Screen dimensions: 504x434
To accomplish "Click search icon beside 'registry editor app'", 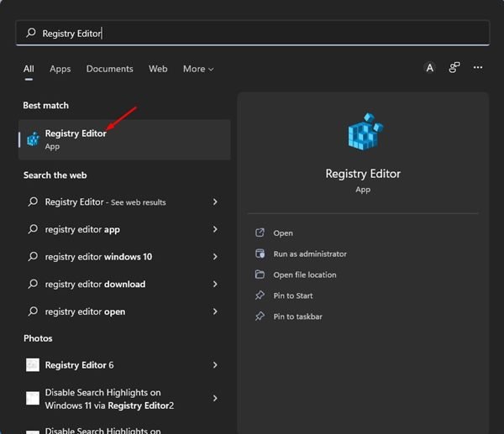I will tap(33, 229).
